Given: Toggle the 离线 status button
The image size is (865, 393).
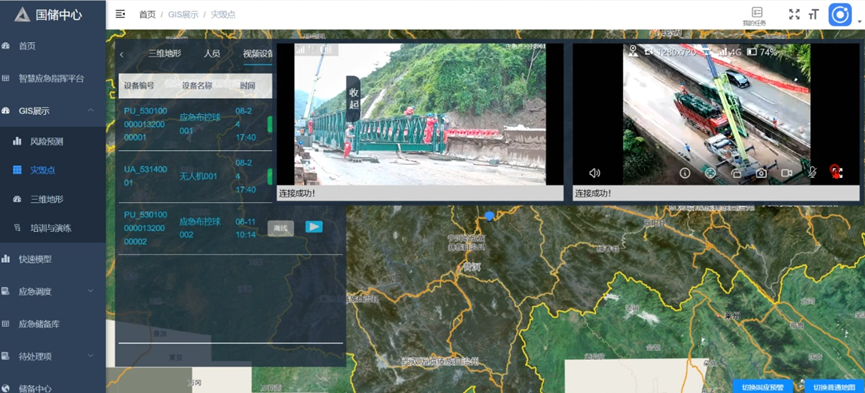Looking at the screenshot, I should coord(281,227).
